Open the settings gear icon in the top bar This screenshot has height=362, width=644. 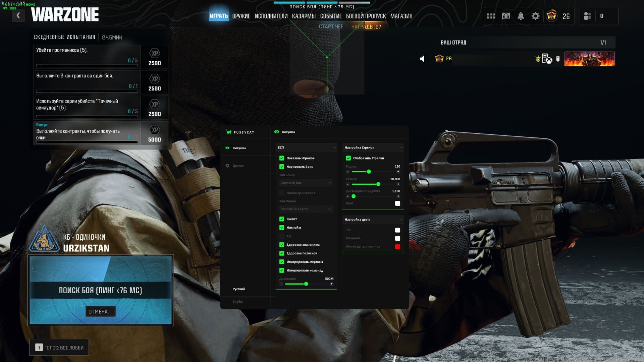click(536, 16)
